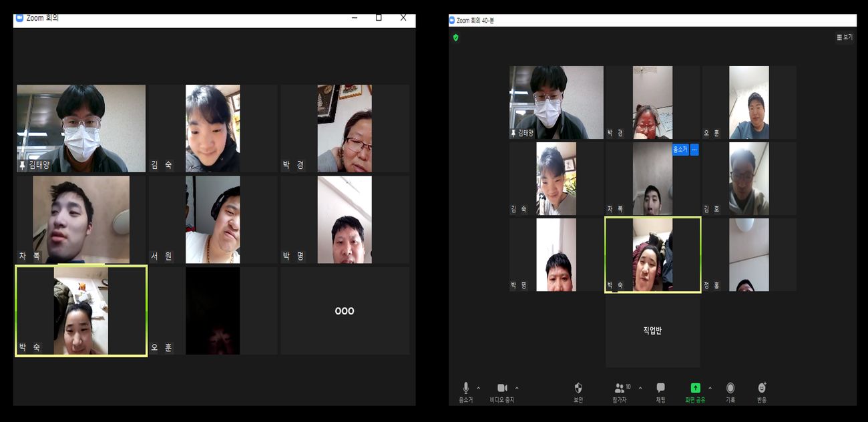The width and height of the screenshot is (868, 422).
Task: Click Zoom logo in 40-분 title bar
Action: click(x=452, y=21)
